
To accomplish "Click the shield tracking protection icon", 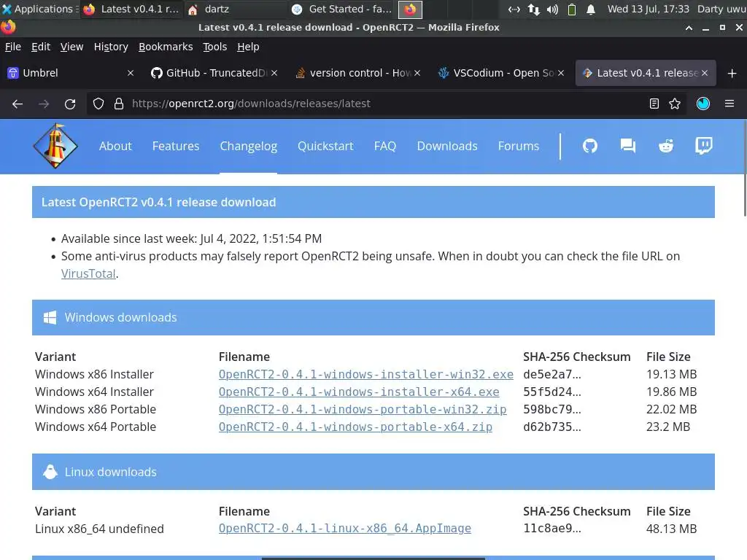I will coord(98,104).
